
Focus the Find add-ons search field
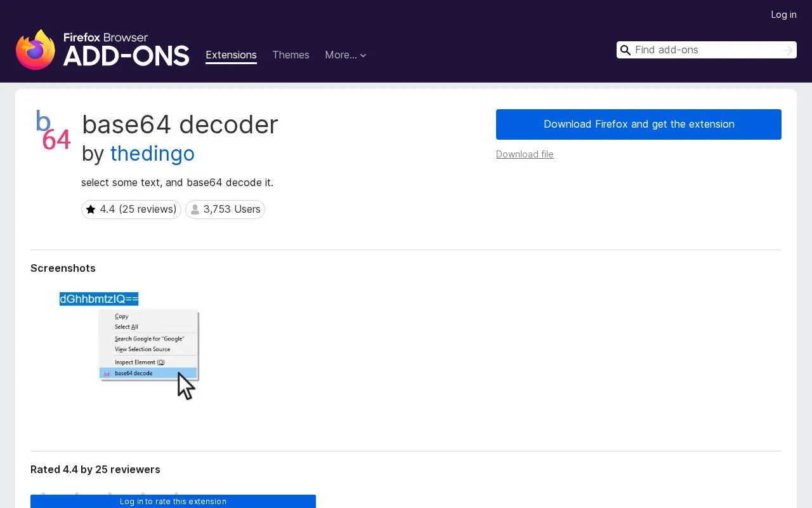pyautogui.click(x=705, y=50)
